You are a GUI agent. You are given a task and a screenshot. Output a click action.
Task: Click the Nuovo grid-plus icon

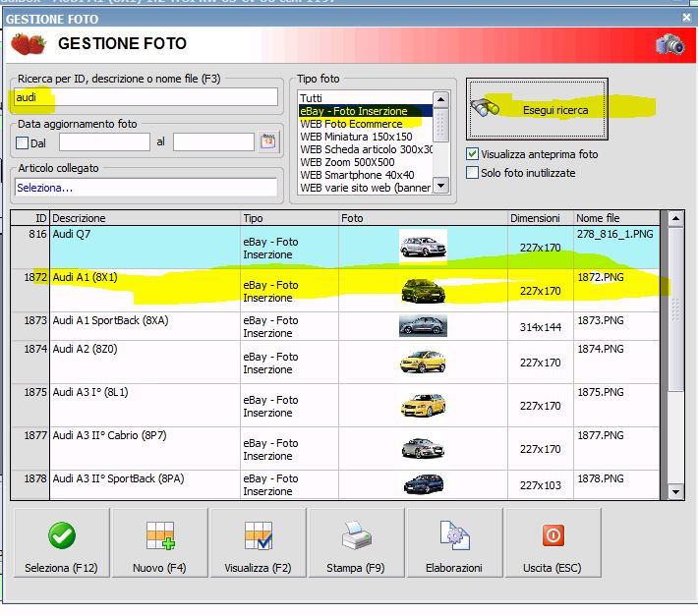point(160,535)
